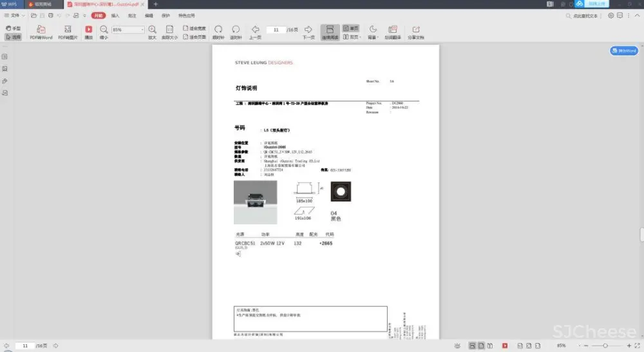Start the 播放 slideshow icon
The width and height of the screenshot is (644, 352).
click(x=89, y=30)
